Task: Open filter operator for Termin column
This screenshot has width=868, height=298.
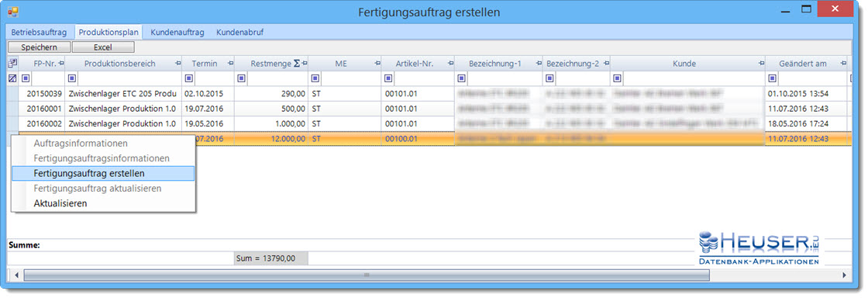Action: (189, 78)
